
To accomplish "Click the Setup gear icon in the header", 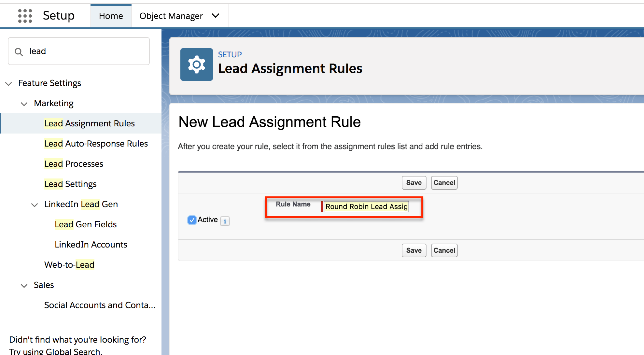I will pos(196,64).
